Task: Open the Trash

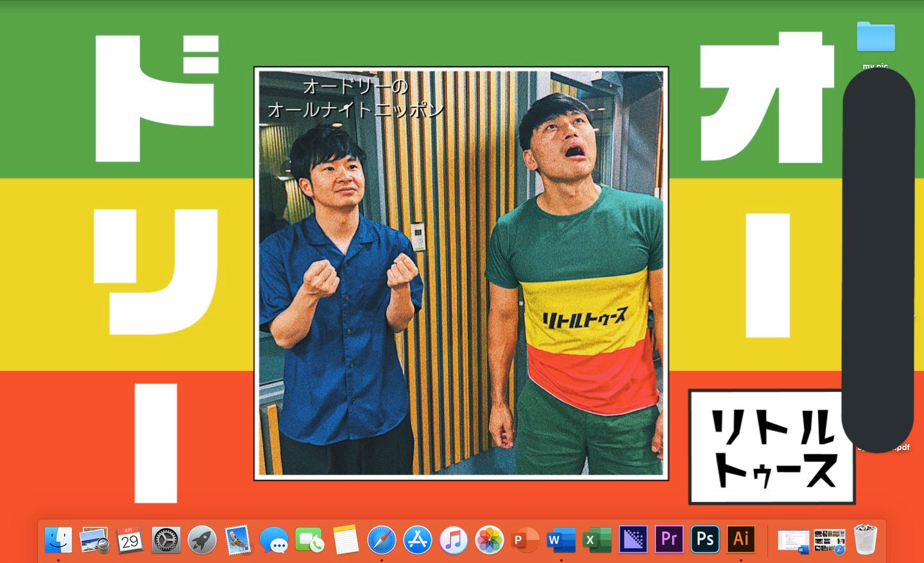Action: click(866, 539)
